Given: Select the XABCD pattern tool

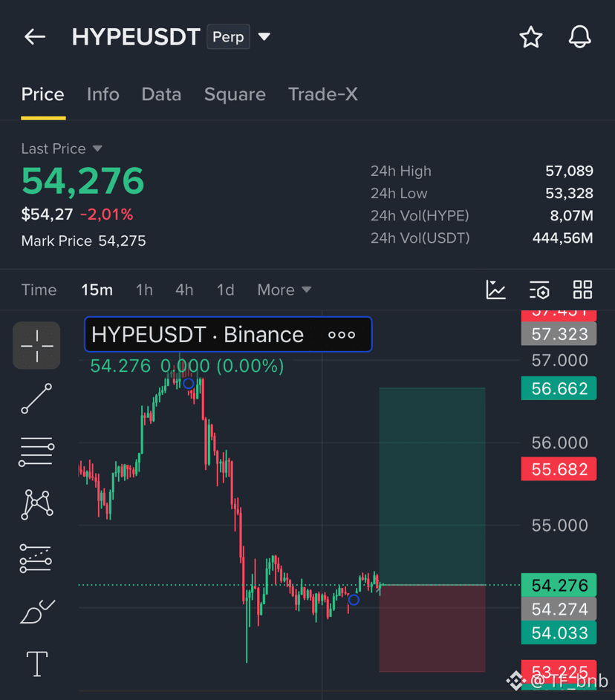Looking at the screenshot, I should pyautogui.click(x=36, y=505).
